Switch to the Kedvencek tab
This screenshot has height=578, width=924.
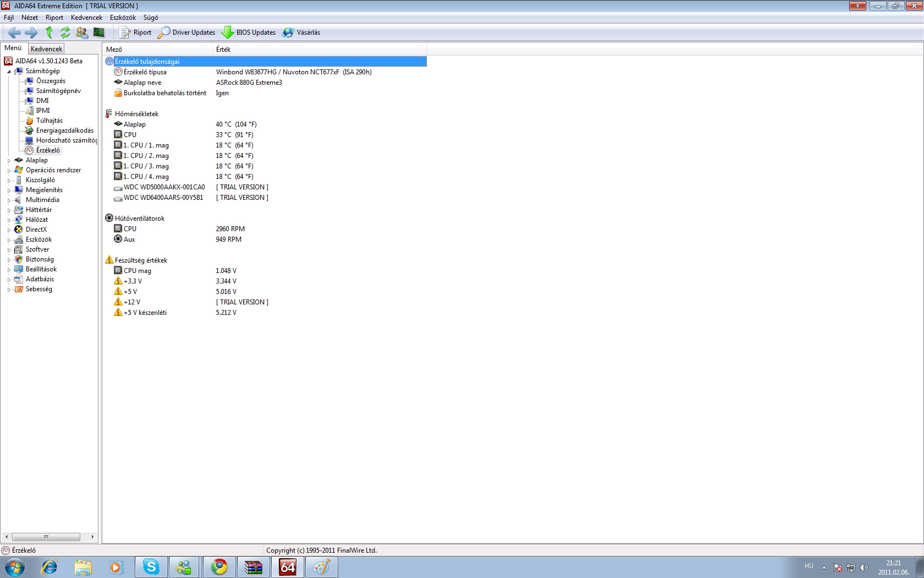(x=47, y=49)
